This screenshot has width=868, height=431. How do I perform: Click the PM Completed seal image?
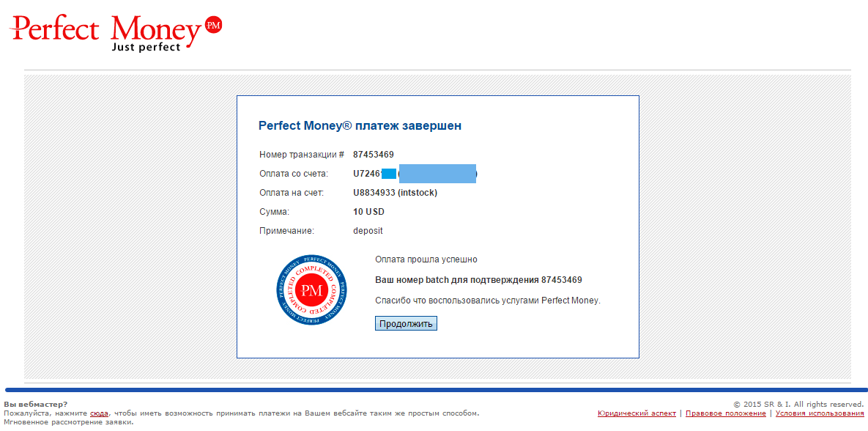(313, 290)
